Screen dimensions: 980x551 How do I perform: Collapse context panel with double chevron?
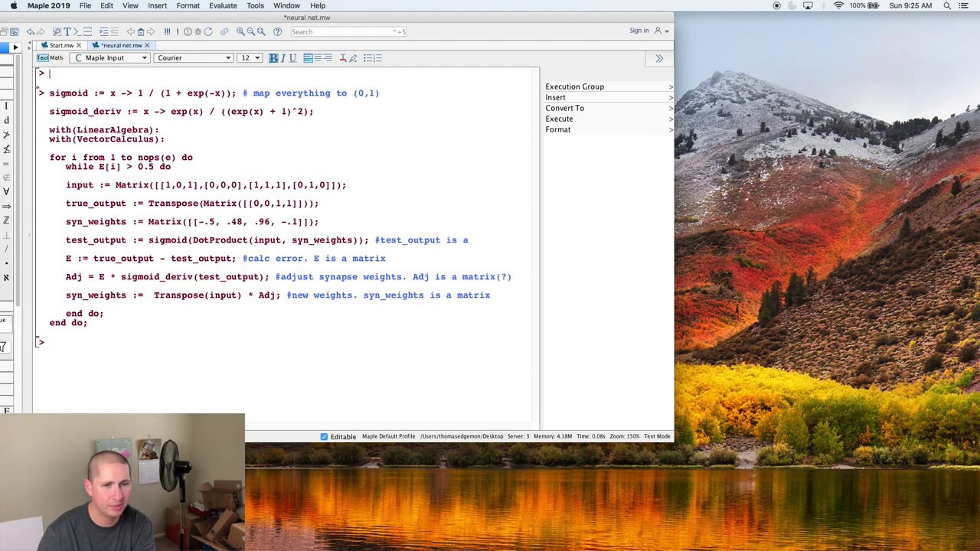[659, 58]
